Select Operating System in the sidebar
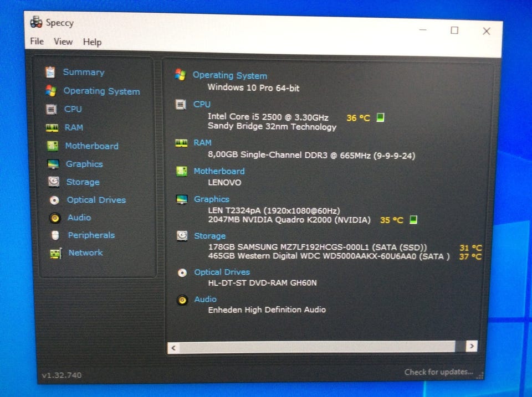The height and width of the screenshot is (397, 532). 102,91
